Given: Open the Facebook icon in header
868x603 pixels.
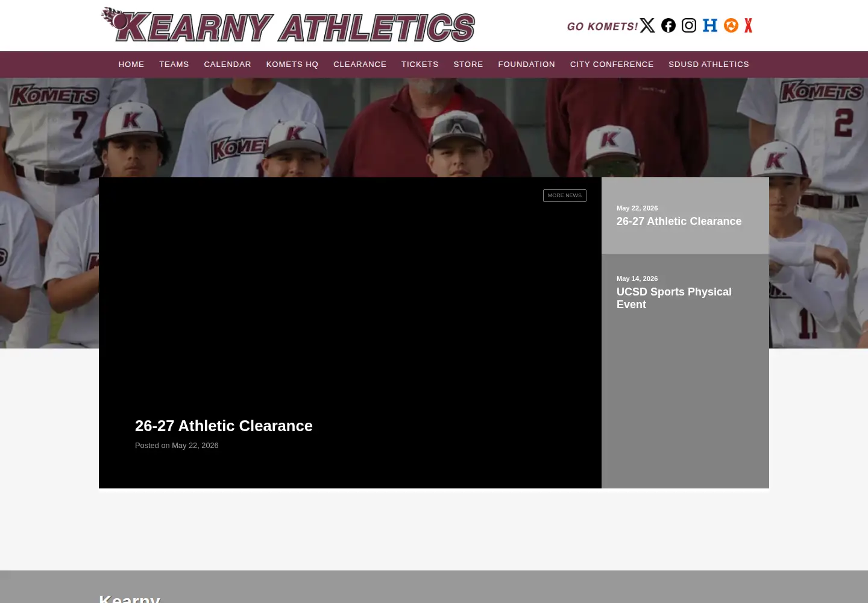Looking at the screenshot, I should tap(668, 25).
